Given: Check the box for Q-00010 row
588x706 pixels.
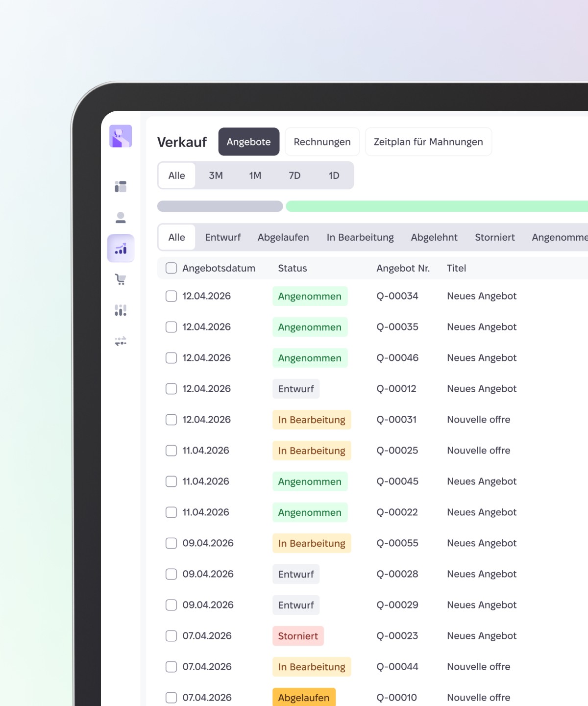Looking at the screenshot, I should [171, 698].
